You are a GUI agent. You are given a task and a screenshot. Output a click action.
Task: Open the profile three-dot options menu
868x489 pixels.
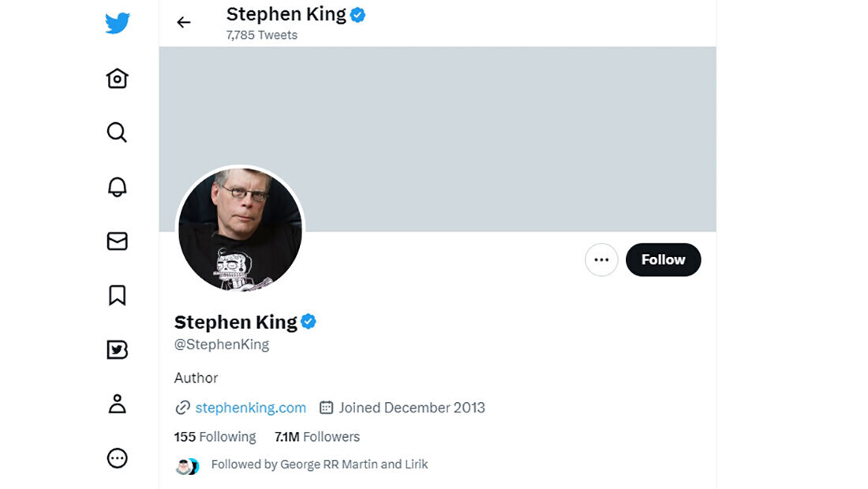(601, 259)
